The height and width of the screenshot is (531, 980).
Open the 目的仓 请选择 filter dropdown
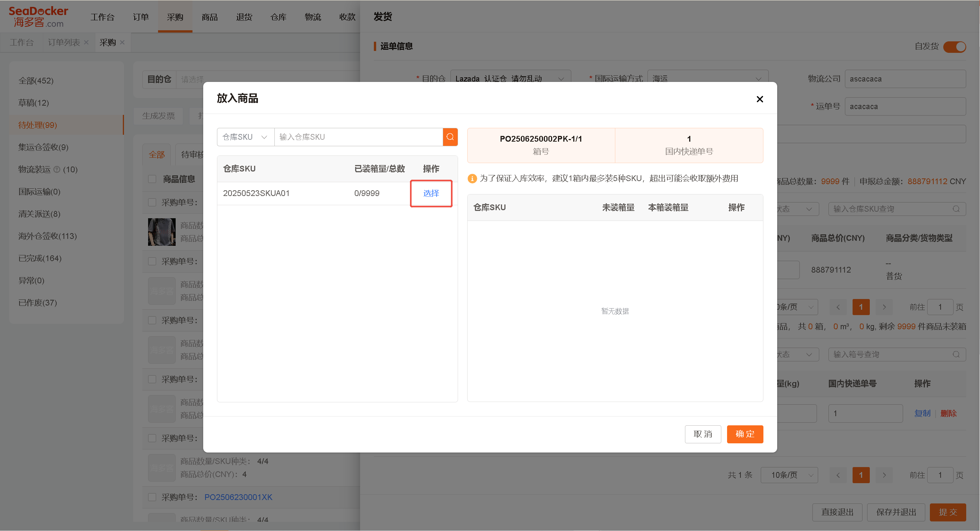tap(268, 80)
